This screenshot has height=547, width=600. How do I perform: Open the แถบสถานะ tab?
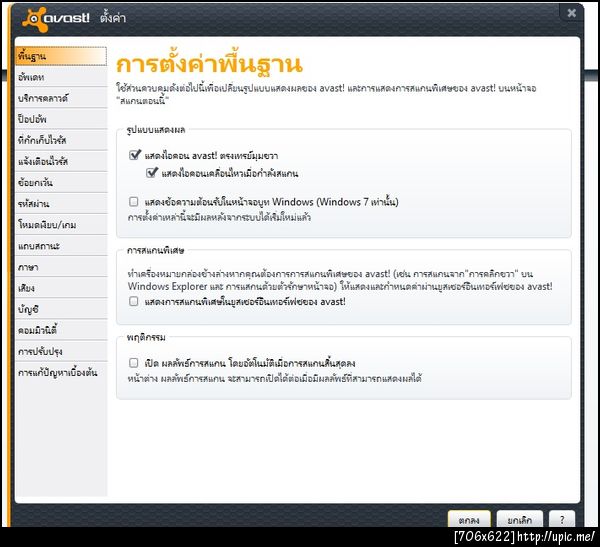[61, 246]
